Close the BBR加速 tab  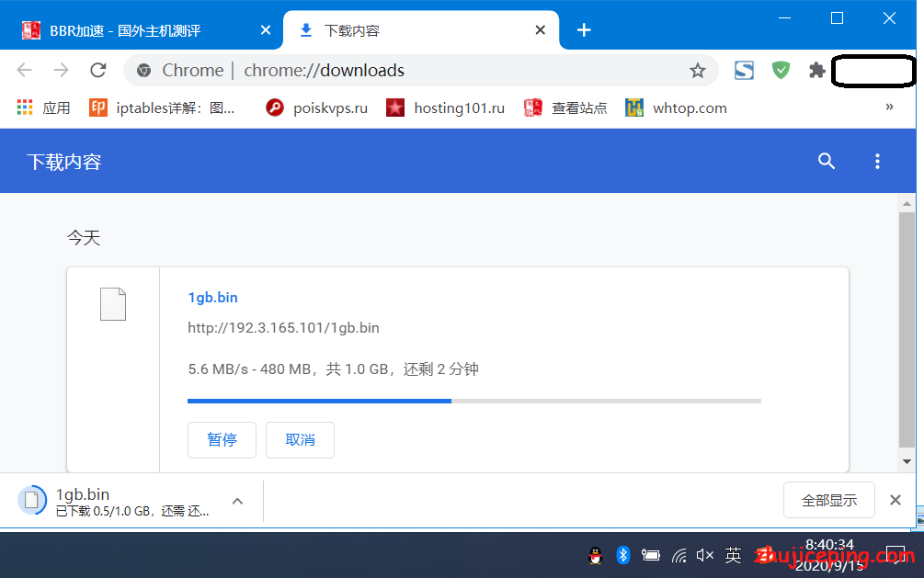coord(266,30)
